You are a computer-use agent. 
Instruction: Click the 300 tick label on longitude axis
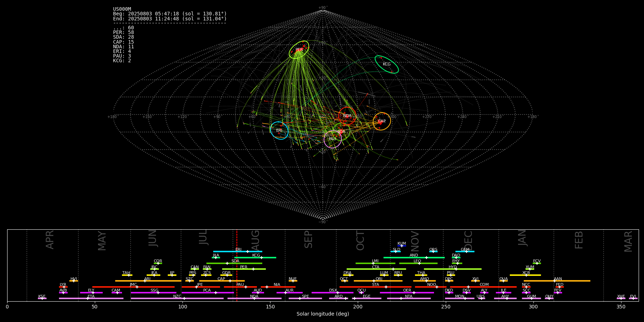point(533,307)
